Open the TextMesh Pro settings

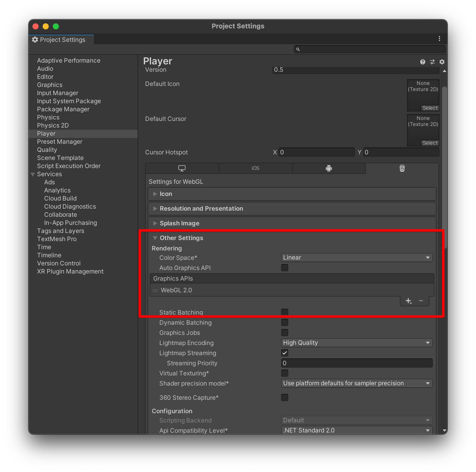pyautogui.click(x=57, y=239)
